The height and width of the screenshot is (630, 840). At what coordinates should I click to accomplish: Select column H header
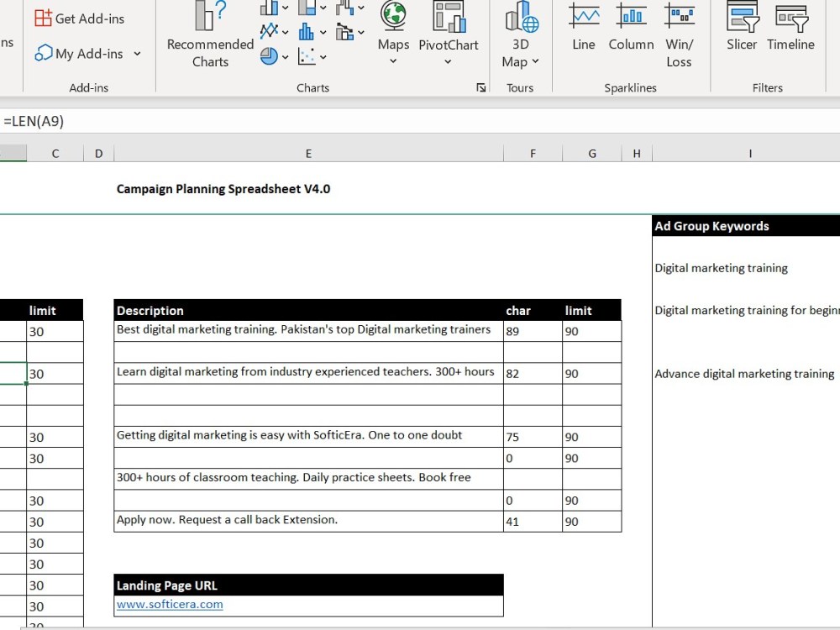(637, 154)
